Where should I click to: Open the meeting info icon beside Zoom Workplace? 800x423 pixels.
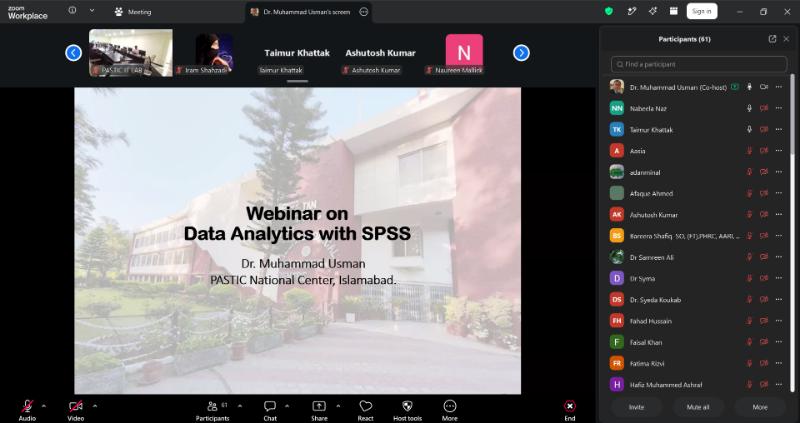pos(72,10)
